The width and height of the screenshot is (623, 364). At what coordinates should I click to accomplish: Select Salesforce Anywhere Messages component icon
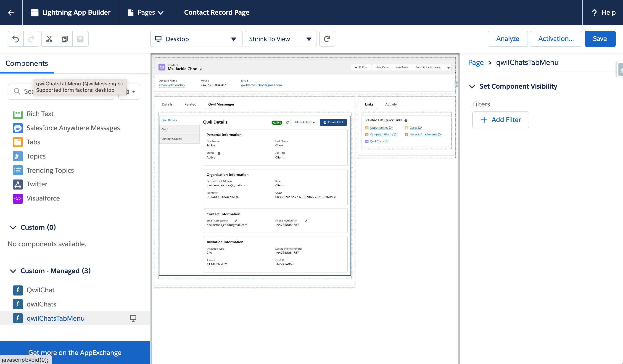click(18, 128)
